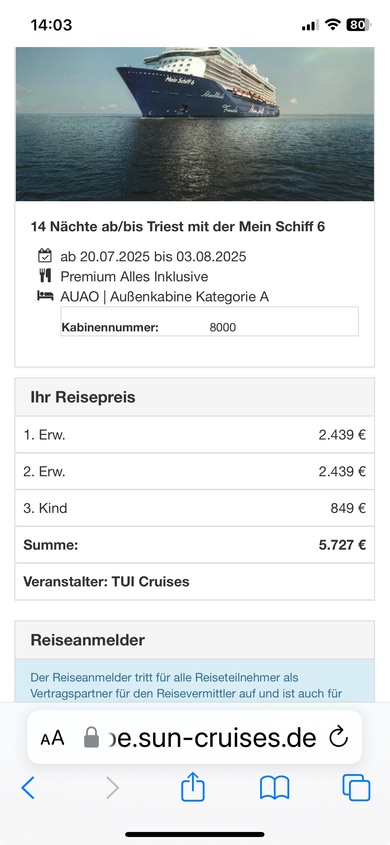Tap the cutlery icon for Premium Alles Inklusive
390x845 pixels.
[45, 276]
